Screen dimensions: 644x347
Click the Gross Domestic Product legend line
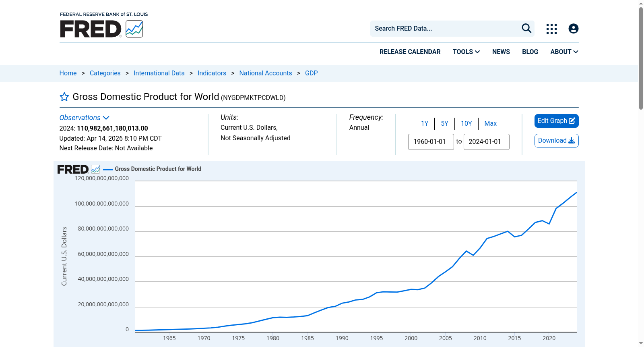[x=108, y=169]
